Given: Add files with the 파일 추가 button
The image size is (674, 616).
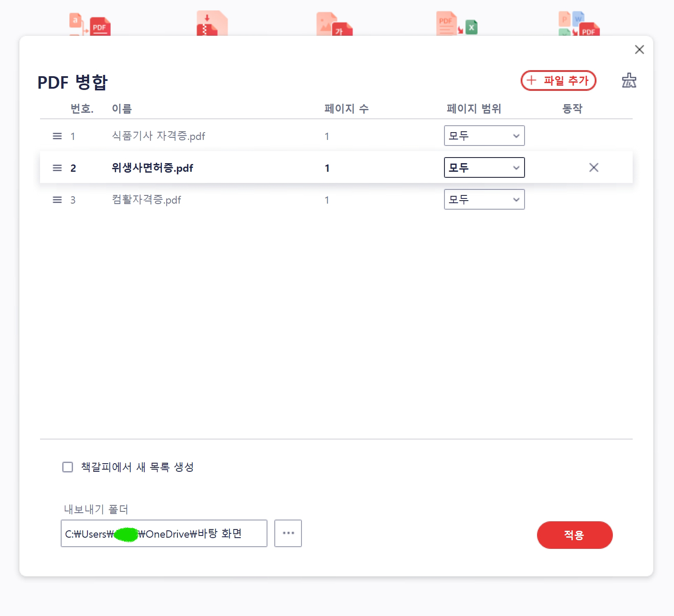Looking at the screenshot, I should 559,80.
